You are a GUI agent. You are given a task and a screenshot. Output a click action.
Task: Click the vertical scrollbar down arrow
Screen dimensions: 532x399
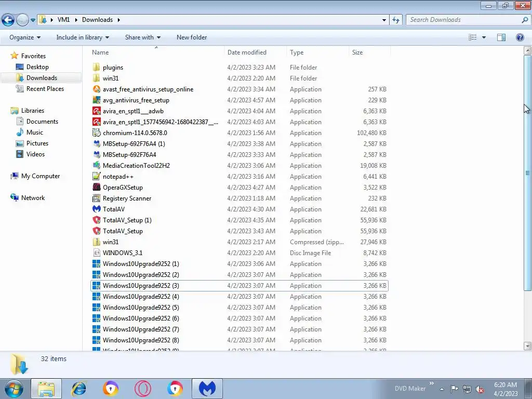(527, 346)
